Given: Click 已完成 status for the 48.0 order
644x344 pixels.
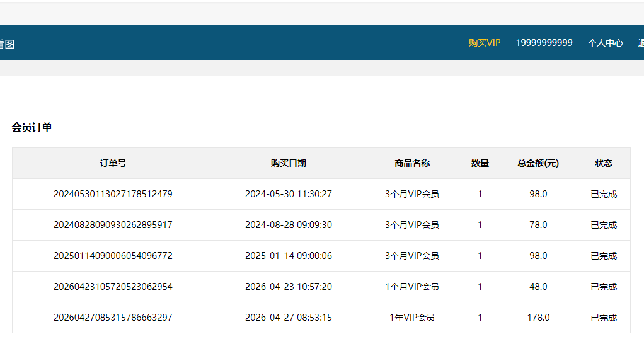Looking at the screenshot, I should tap(603, 287).
